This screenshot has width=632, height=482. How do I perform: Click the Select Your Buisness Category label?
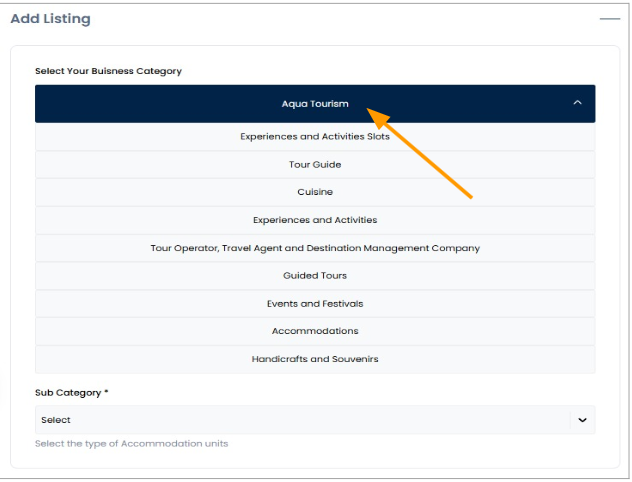108,72
